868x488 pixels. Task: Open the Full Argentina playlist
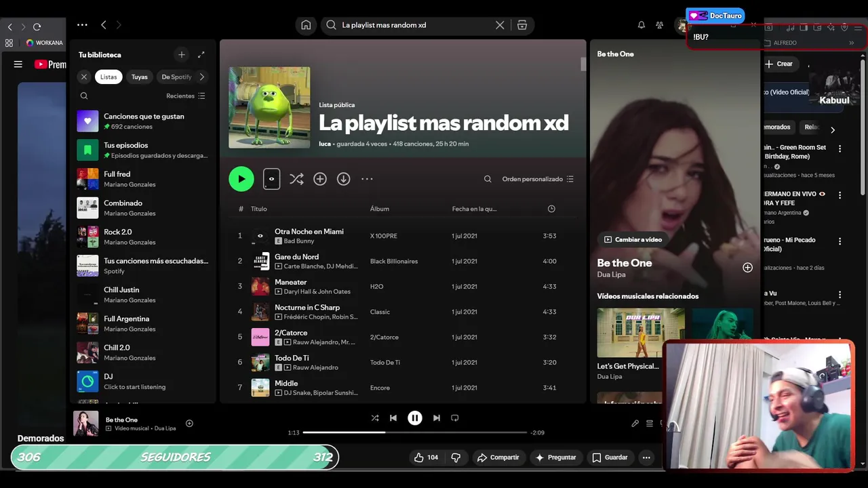143,323
